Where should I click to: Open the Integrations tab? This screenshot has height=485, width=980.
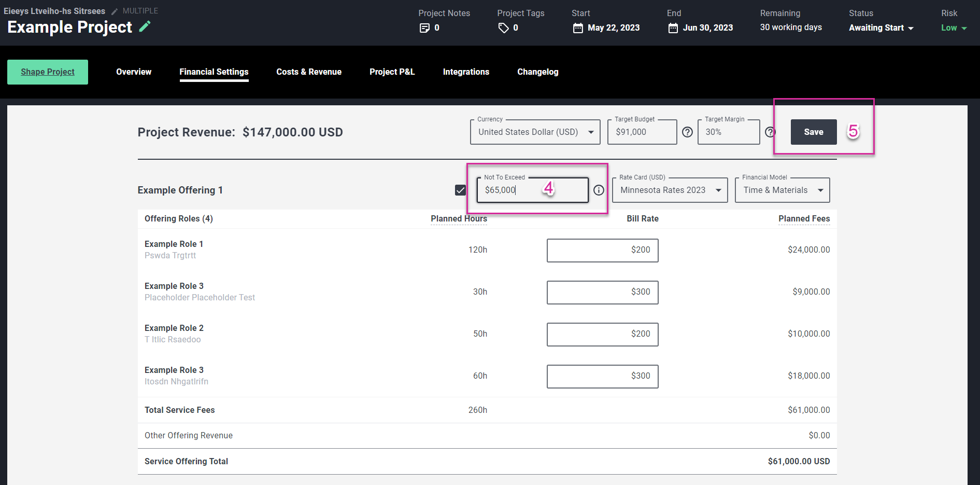pos(466,72)
